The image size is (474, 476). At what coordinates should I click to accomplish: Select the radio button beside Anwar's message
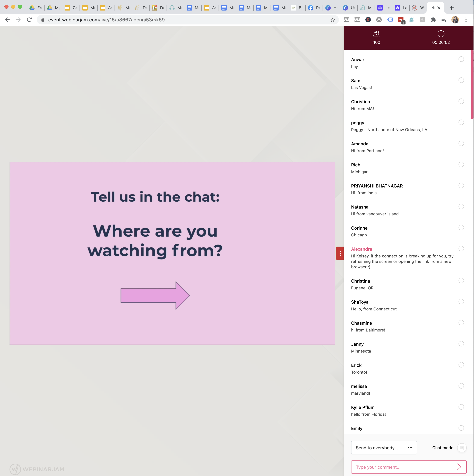coord(461,59)
